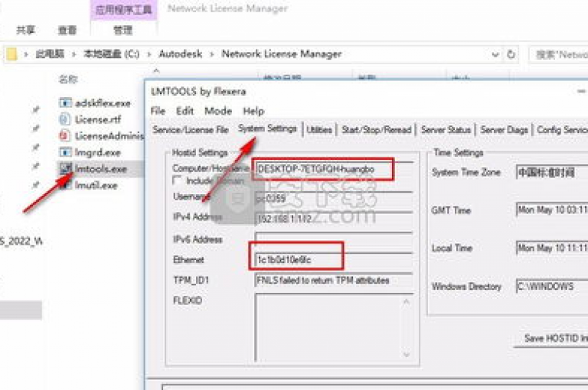Click the Local Time field
Screen dimensions: 588x390
point(552,248)
